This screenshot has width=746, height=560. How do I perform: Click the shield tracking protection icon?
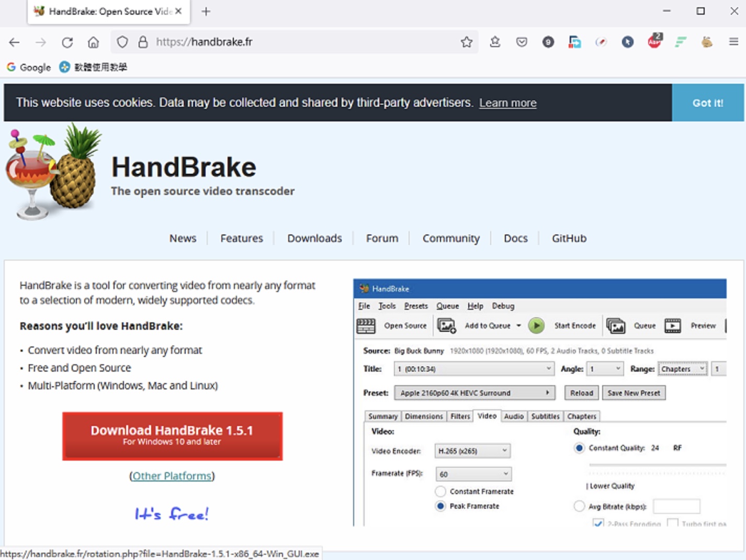click(x=122, y=42)
